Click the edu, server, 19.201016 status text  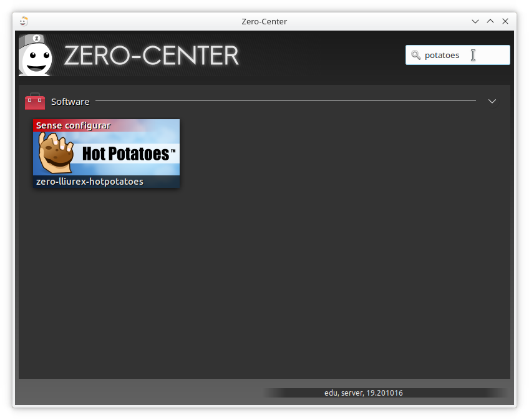tap(363, 393)
